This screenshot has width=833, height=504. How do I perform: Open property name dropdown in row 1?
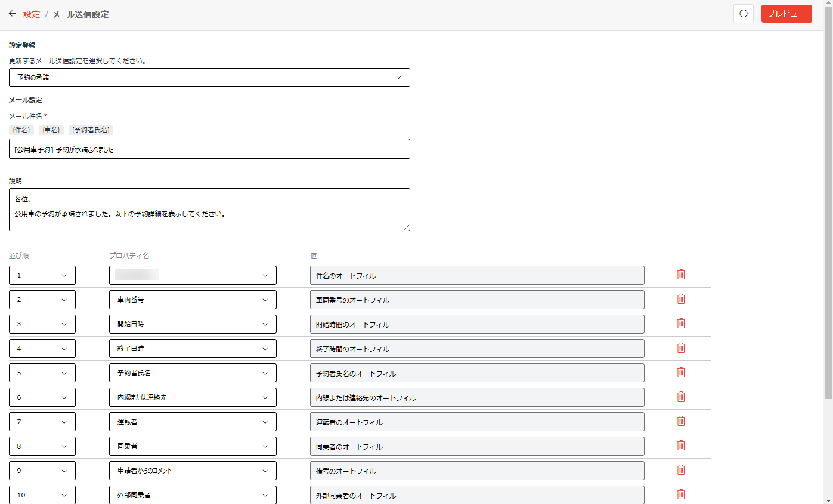[x=193, y=275]
